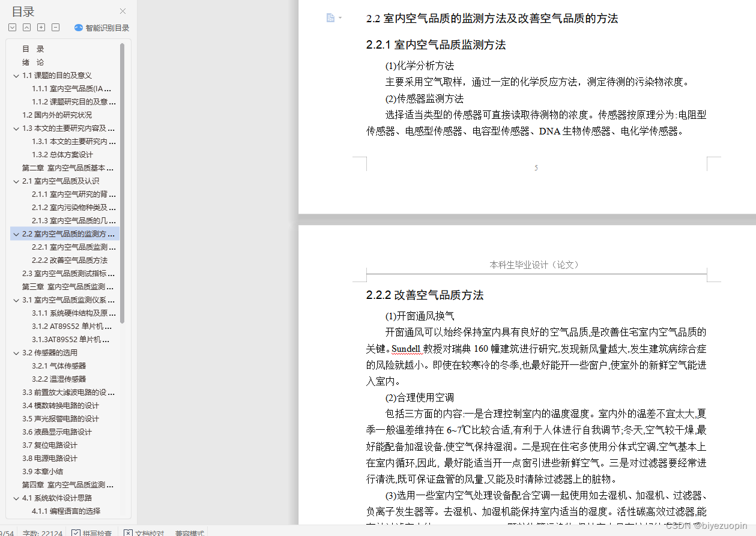This screenshot has width=756, height=536.
Task: Open 第三章 室内空气品质监测 in outline
Action: click(68, 287)
